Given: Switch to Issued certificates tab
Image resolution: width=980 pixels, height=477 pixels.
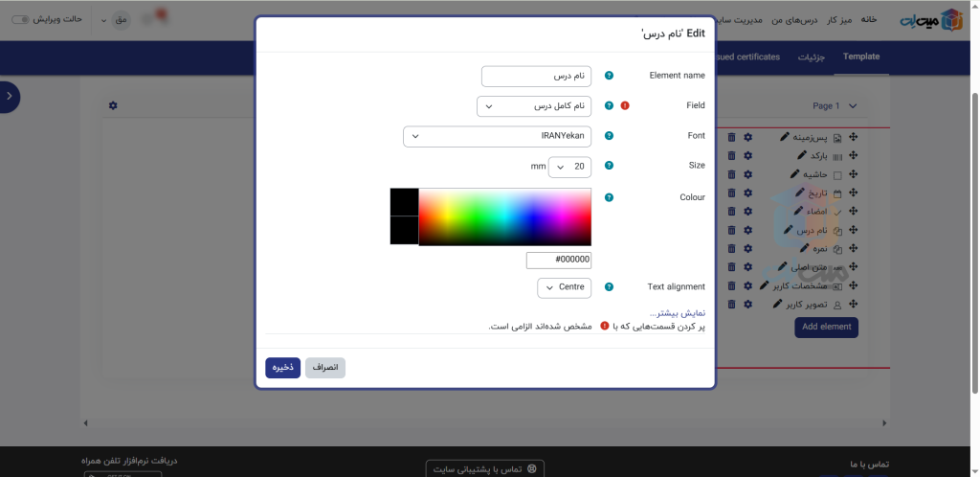Looking at the screenshot, I should (746, 57).
